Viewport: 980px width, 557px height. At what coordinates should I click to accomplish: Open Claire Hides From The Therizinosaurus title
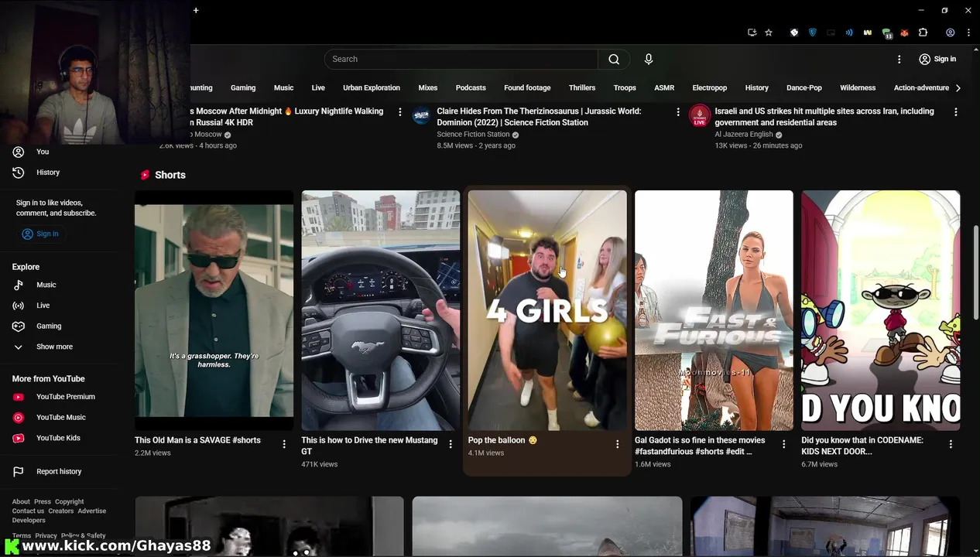pyautogui.click(x=539, y=117)
